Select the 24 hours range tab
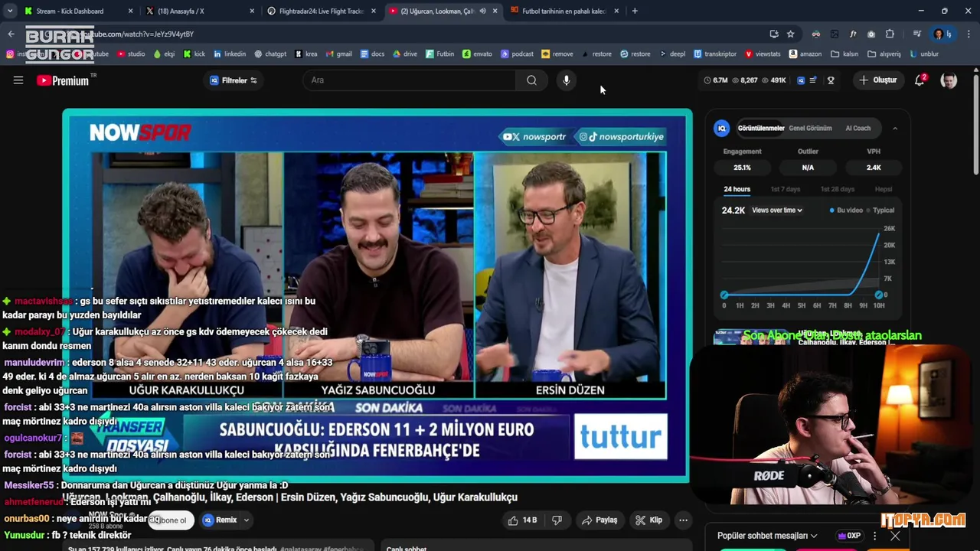 (737, 189)
